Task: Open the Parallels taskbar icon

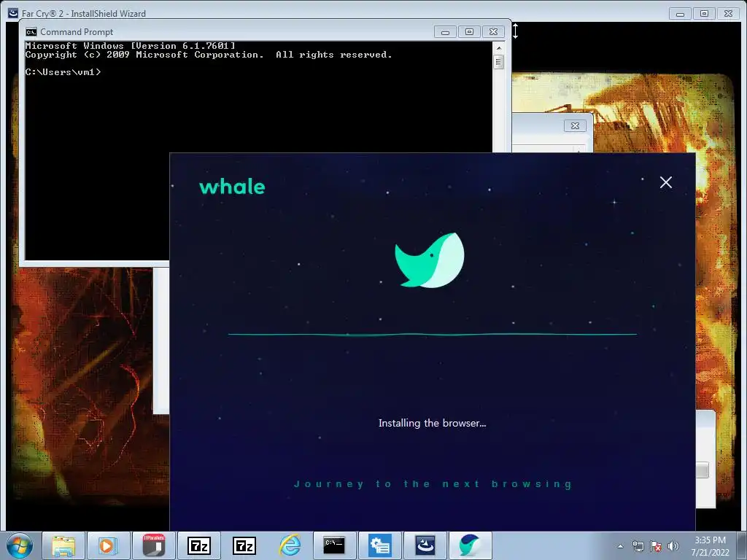Action: [x=153, y=545]
